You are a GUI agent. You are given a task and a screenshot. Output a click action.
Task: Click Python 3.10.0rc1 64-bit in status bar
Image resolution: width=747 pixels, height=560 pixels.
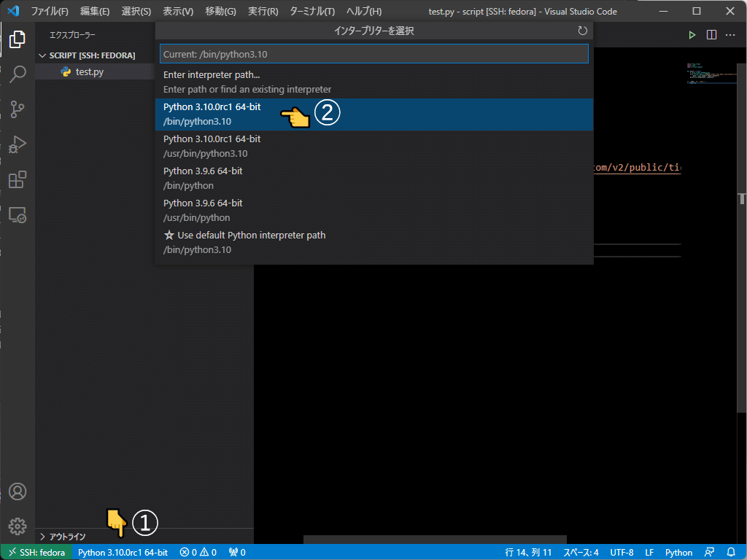pos(123,553)
